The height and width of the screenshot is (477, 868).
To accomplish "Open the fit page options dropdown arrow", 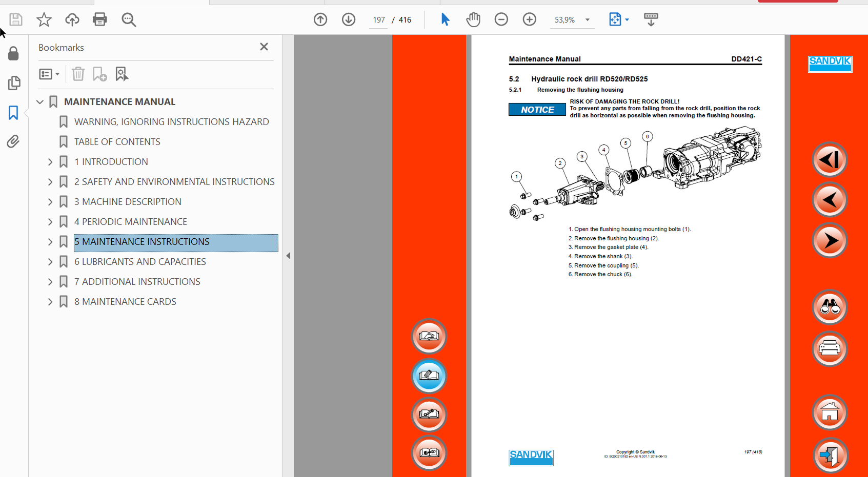I will point(627,20).
